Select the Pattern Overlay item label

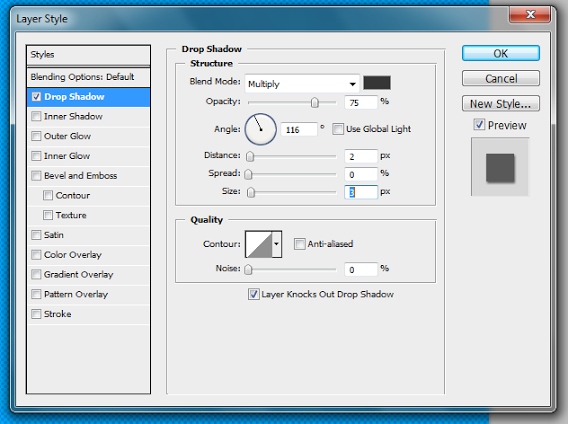(76, 294)
